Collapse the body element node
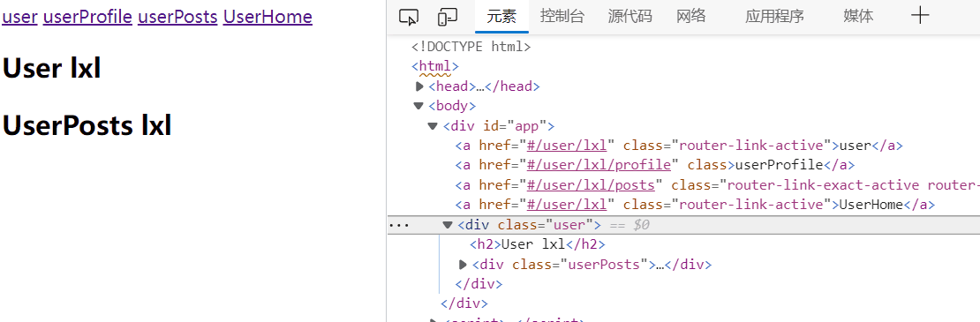980x322 pixels. [x=418, y=106]
